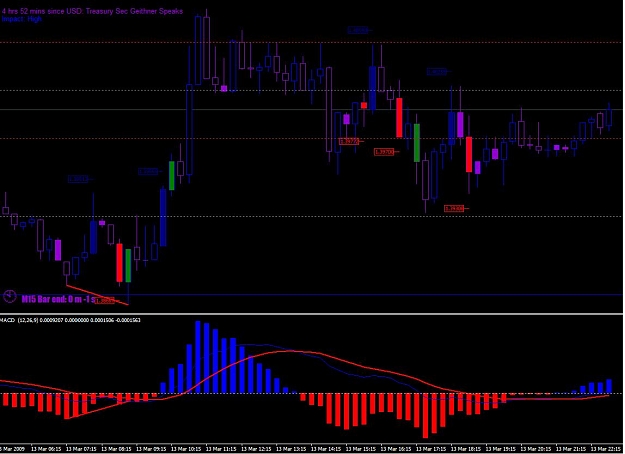Click the '13 Mar 09:15' time axis label
Image resolution: width=625 pixels, height=454 pixels.
[x=151, y=449]
